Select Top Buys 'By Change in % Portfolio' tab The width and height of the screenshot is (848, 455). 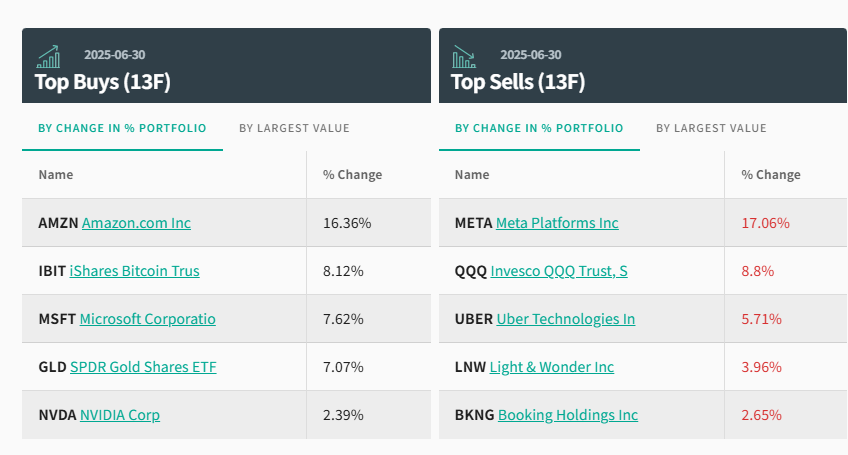pos(122,128)
